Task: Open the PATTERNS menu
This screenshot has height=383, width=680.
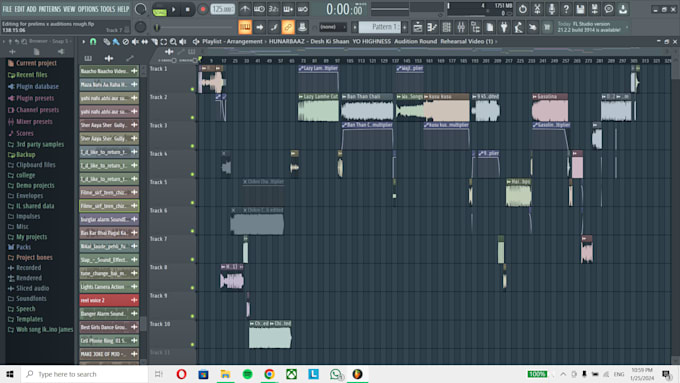Action: tap(50, 9)
